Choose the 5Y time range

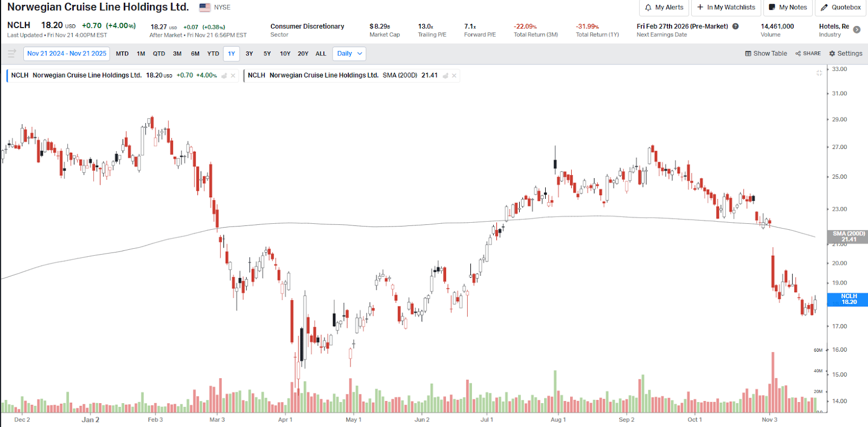[267, 54]
